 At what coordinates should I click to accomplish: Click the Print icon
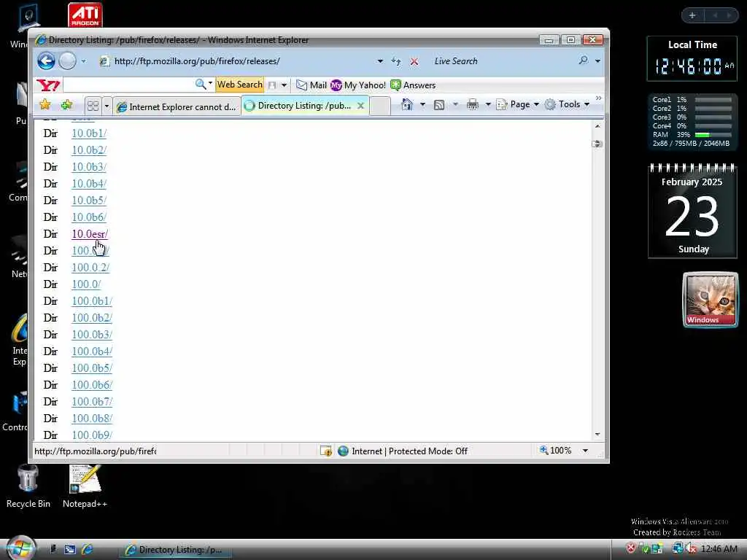click(x=472, y=104)
